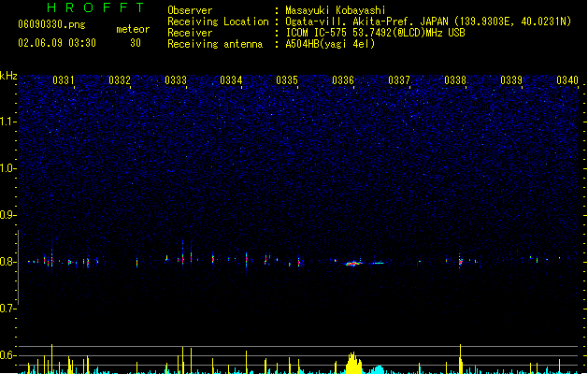The image size is (588, 374).
Task: Click the HROFFT title text
Action: point(96,7)
